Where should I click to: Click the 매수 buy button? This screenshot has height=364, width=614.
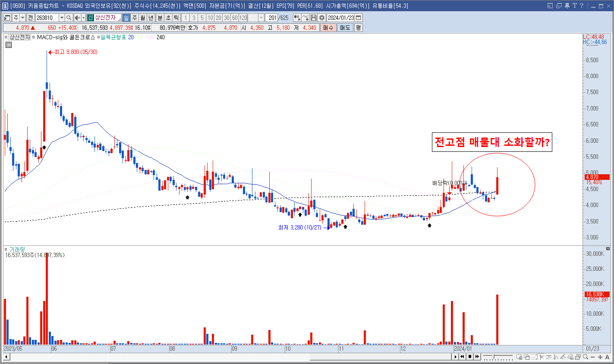328,28
